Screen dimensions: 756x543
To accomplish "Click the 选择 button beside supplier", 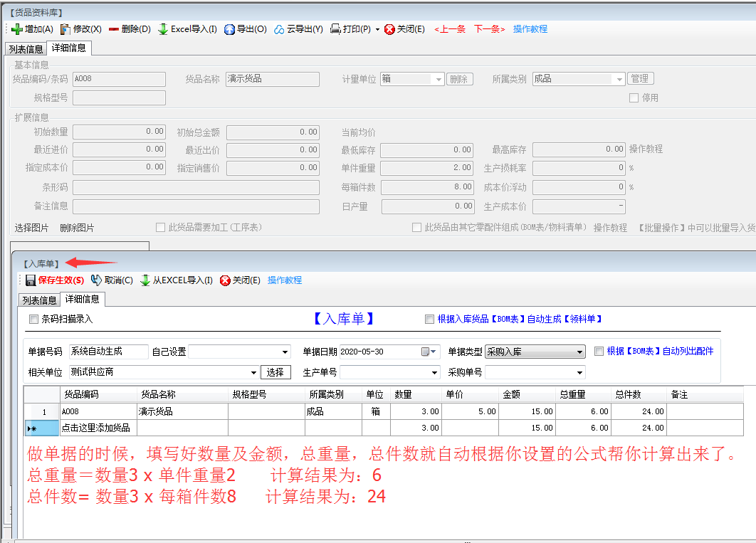I will [x=275, y=372].
